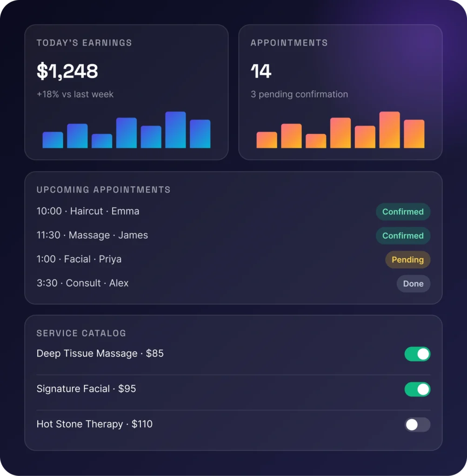The image size is (467, 476).
Task: Select the Pending badge for Priya's facial
Action: [x=407, y=259]
